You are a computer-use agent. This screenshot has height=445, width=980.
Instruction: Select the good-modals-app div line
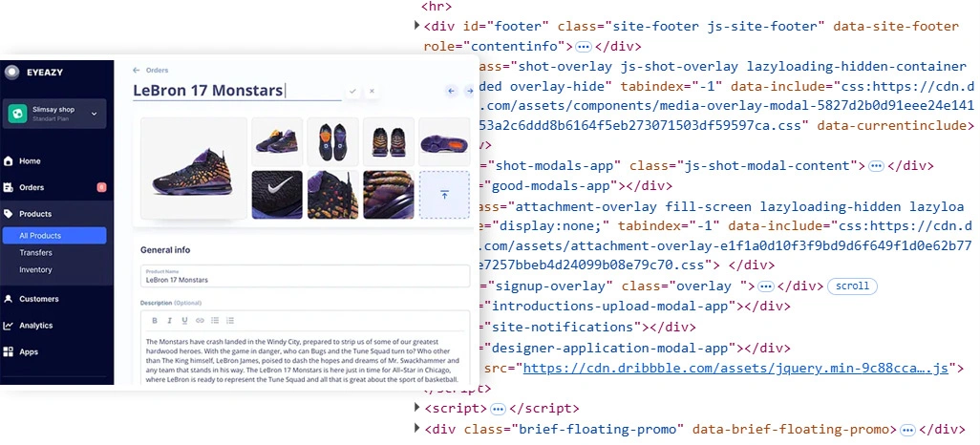click(575, 185)
